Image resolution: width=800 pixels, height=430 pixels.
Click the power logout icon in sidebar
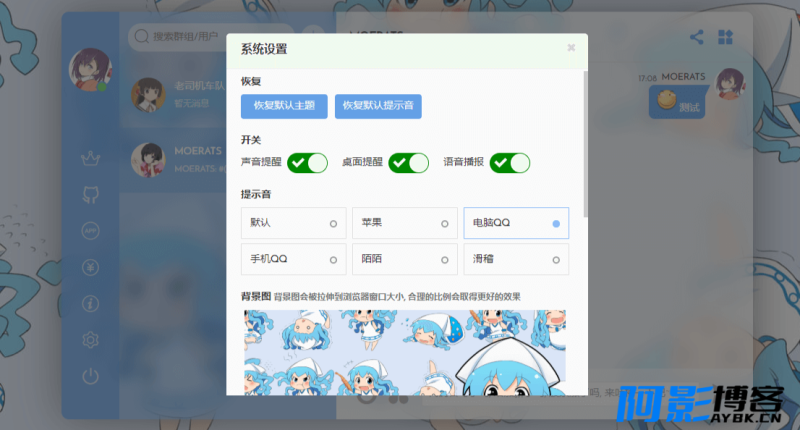[90, 376]
